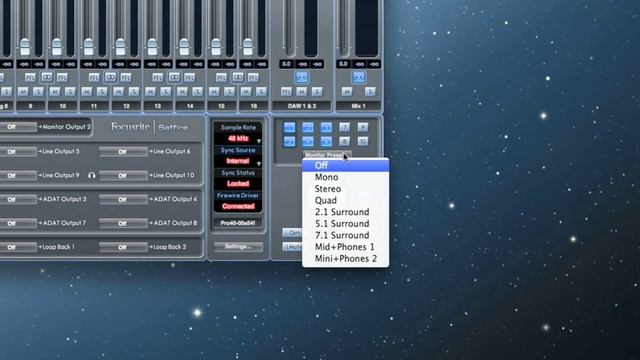
Task: Choose 5.1 Surround monitor preset
Action: click(x=345, y=224)
